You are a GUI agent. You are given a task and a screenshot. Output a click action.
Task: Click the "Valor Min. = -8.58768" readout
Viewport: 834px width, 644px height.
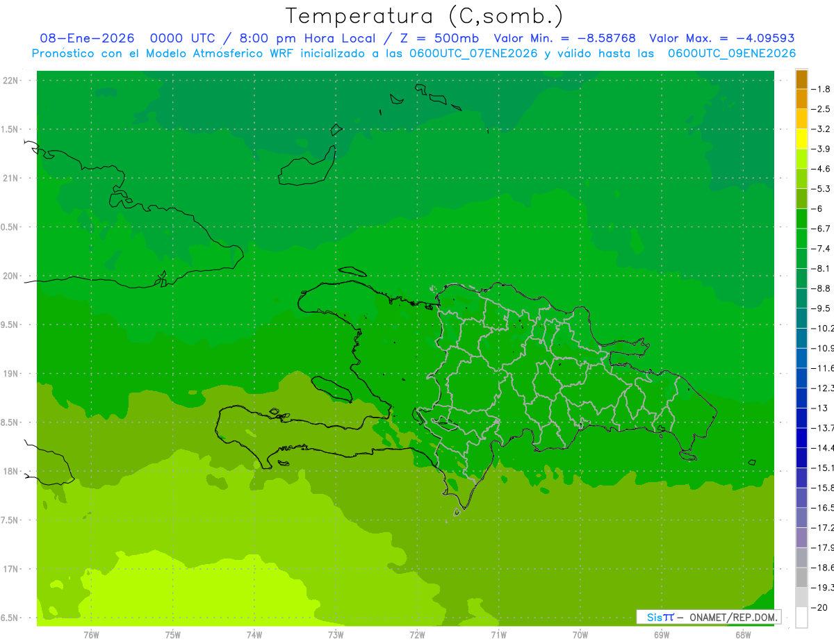point(564,39)
